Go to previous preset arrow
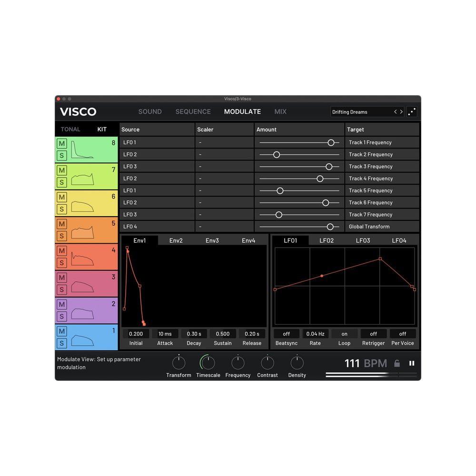 coord(395,112)
